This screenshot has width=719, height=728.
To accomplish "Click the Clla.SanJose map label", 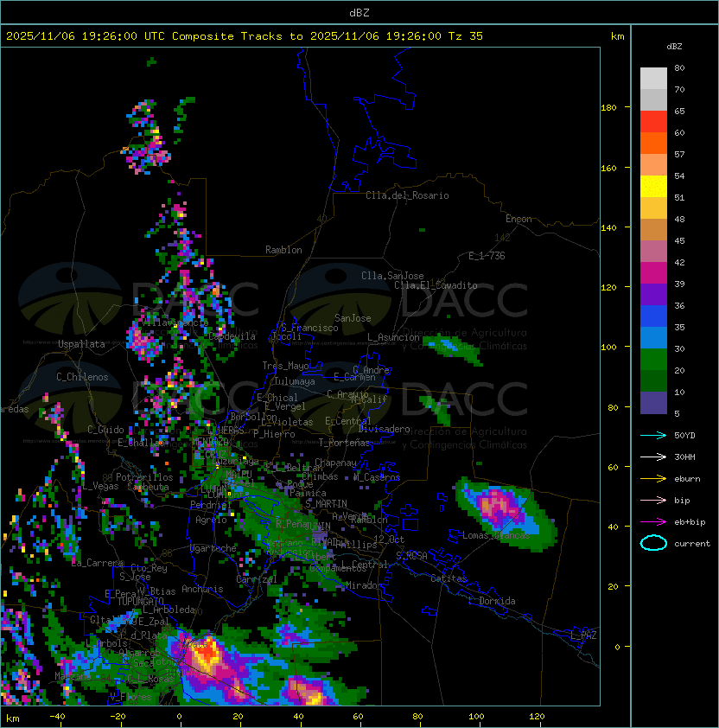I will [392, 276].
